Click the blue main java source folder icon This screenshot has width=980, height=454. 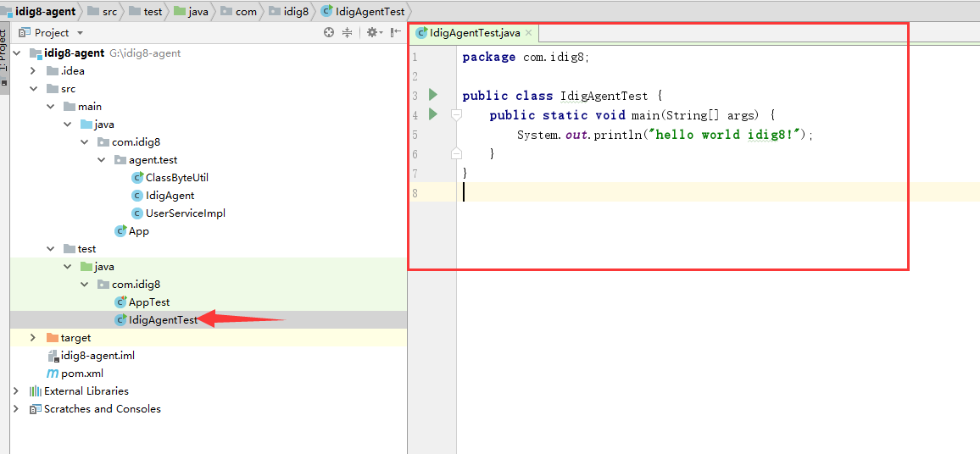click(x=86, y=125)
